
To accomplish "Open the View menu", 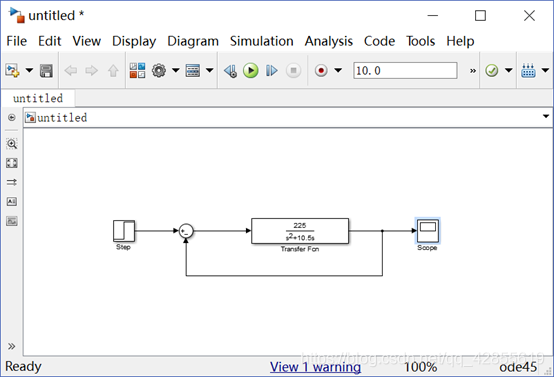I will [x=87, y=41].
